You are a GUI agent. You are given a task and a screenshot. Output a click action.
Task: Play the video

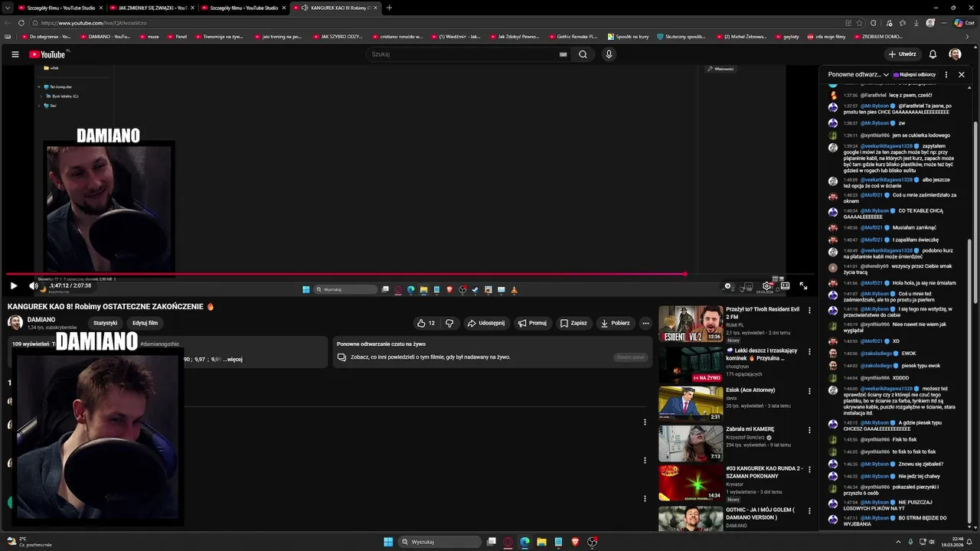pos(13,285)
